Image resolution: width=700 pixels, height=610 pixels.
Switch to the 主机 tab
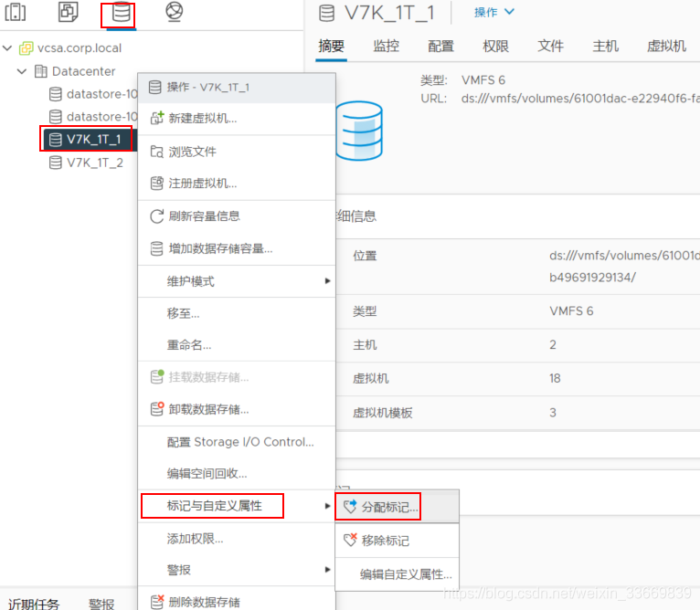coord(605,46)
